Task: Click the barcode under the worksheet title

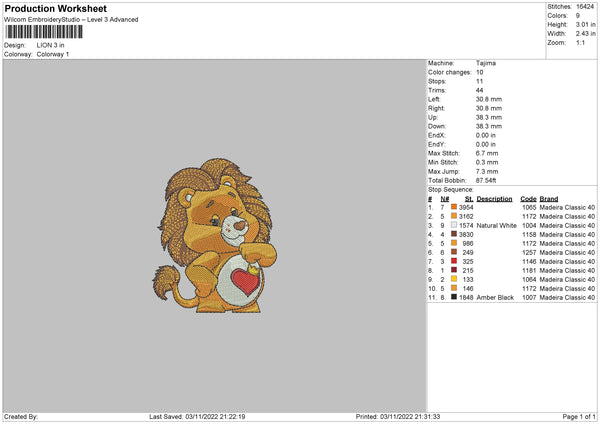Action: [x=44, y=32]
